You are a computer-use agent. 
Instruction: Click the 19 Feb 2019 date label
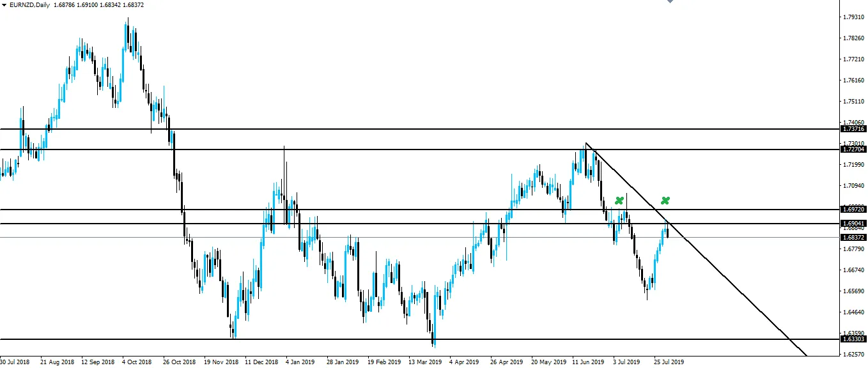point(384,362)
